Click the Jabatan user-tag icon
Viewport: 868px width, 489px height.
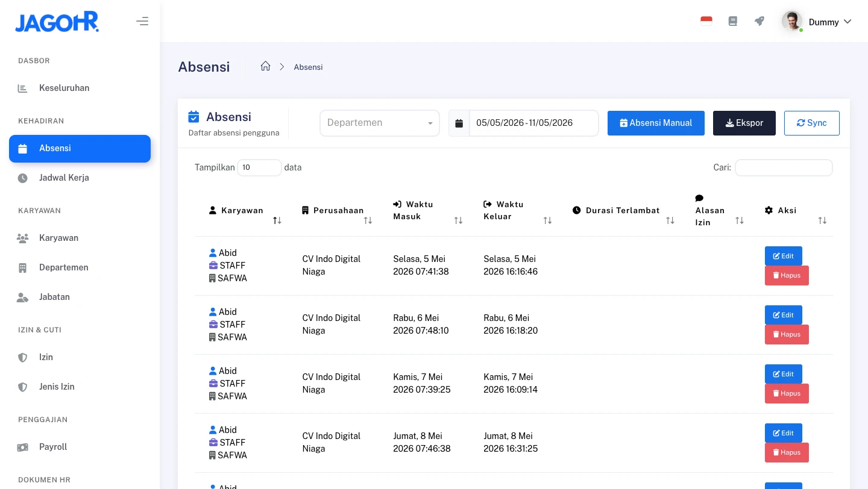(x=22, y=297)
